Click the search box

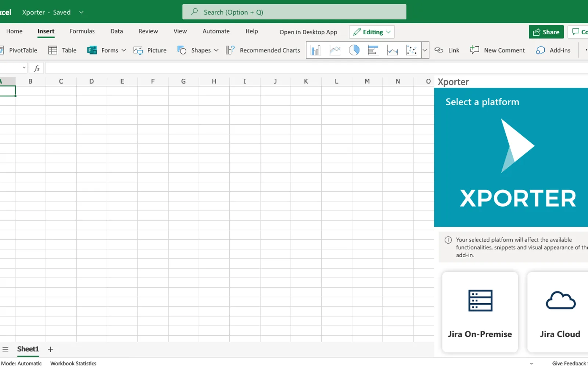(x=294, y=12)
